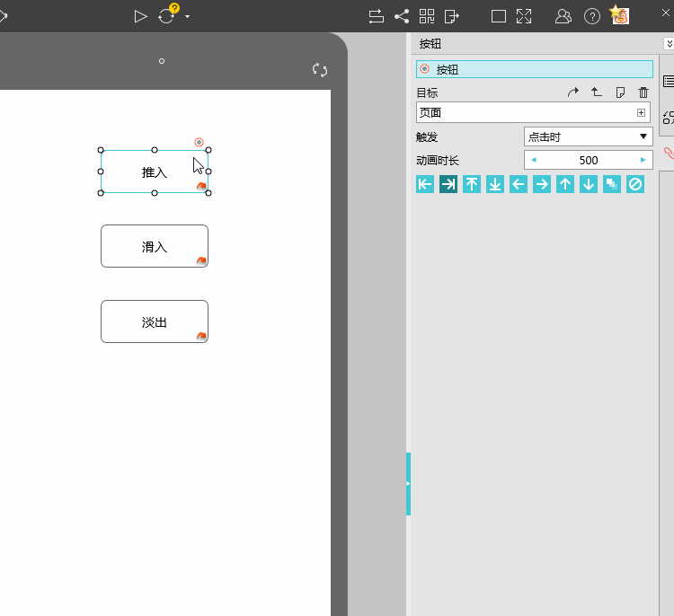
Task: Choose the slide-left arrow animation icon
Action: coord(519,184)
